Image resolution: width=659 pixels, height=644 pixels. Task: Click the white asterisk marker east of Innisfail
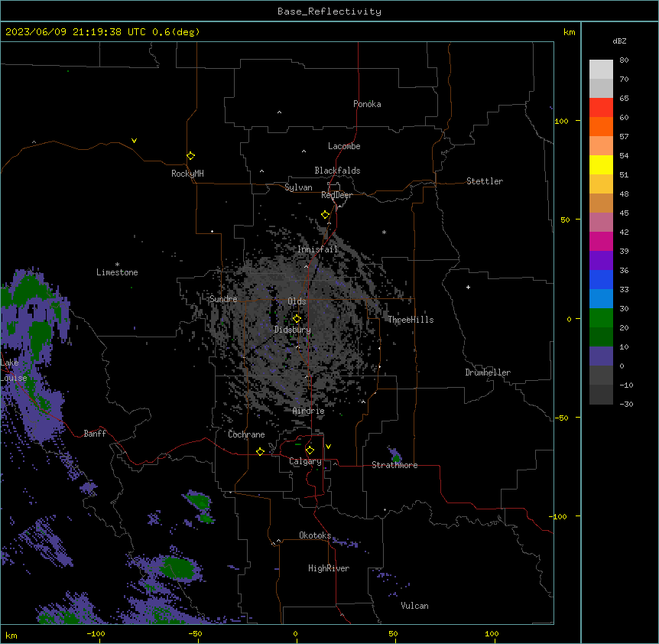(x=384, y=232)
